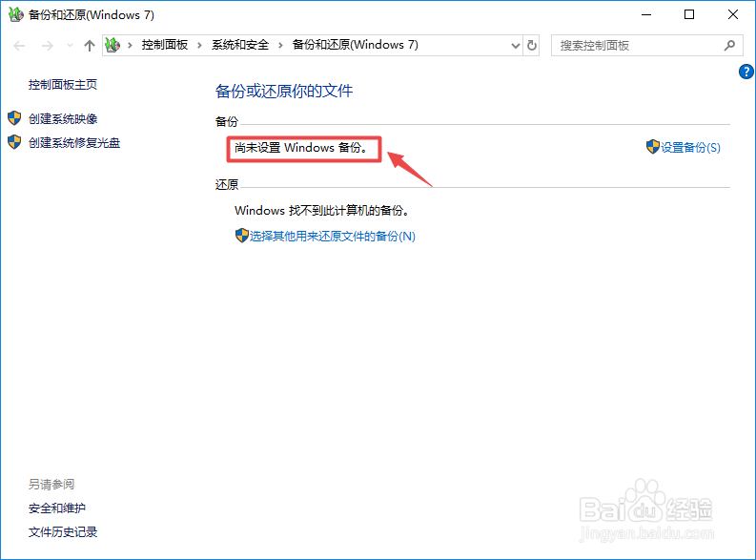Screen dimensions: 756x560
Task: Expand the chevron after the address bar icon
Action: pos(130,46)
